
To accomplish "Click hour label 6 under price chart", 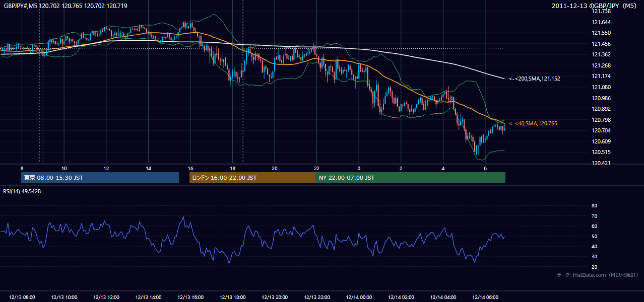I will point(485,168).
